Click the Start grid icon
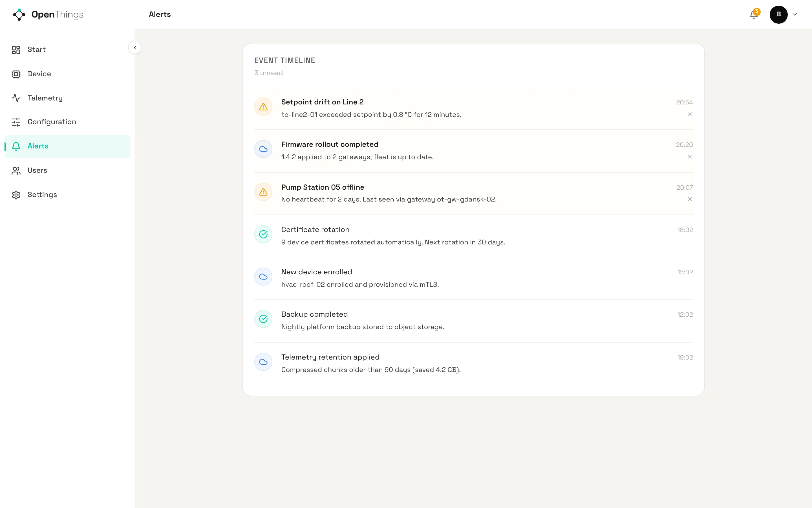The width and height of the screenshot is (812, 508). click(x=16, y=50)
